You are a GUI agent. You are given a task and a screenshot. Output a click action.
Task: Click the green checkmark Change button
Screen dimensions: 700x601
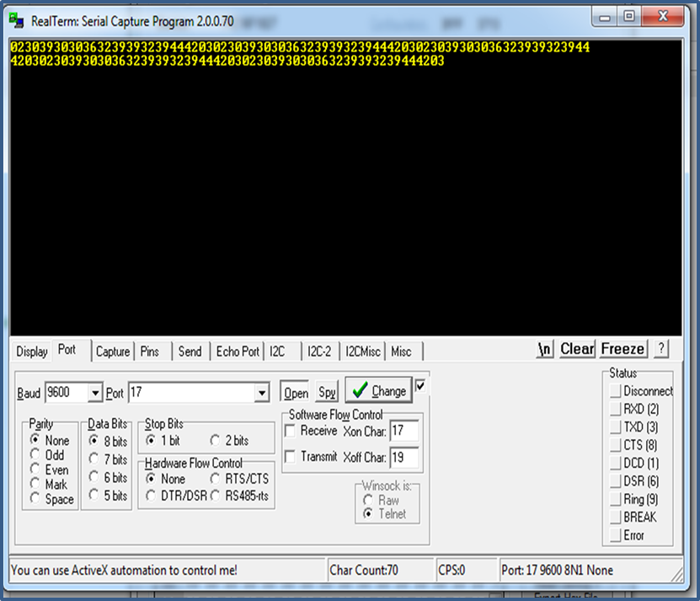378,390
